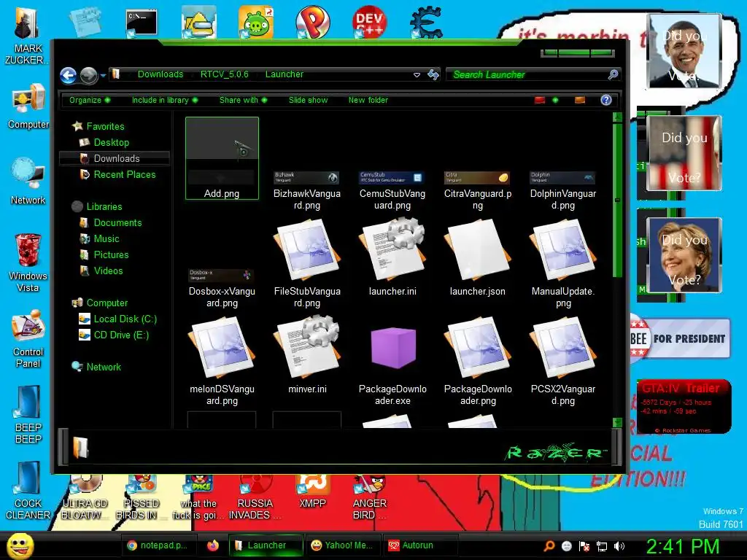The width and height of the screenshot is (747, 560).
Task: Open the Share with dropdown
Action: [x=243, y=100]
